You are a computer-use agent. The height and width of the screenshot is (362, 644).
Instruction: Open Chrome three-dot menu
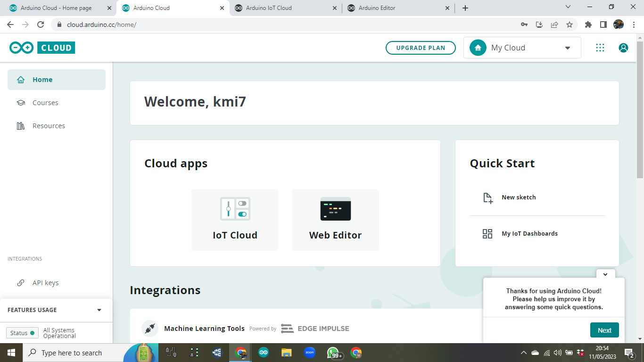point(634,25)
